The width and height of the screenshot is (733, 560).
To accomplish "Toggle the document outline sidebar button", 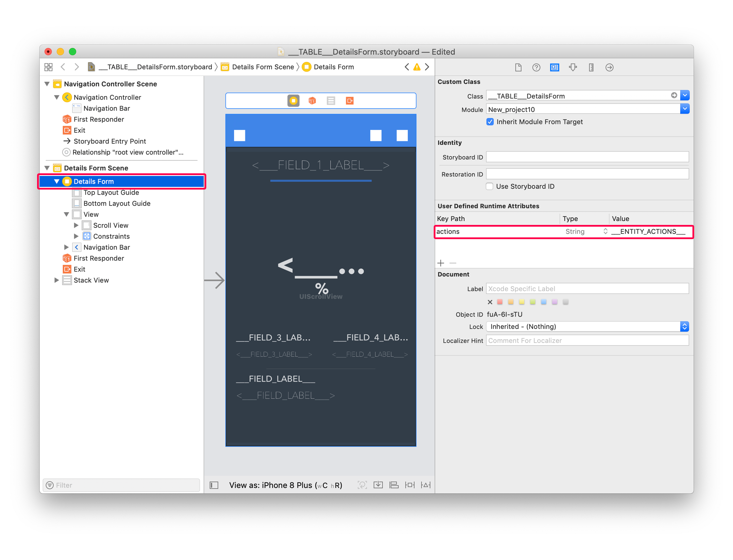I will point(214,485).
